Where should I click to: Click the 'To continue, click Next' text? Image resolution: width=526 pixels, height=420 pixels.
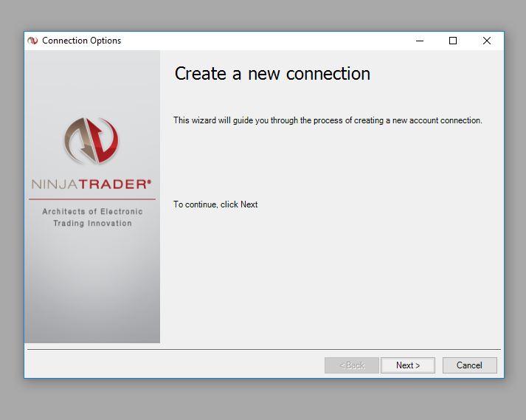(x=215, y=204)
